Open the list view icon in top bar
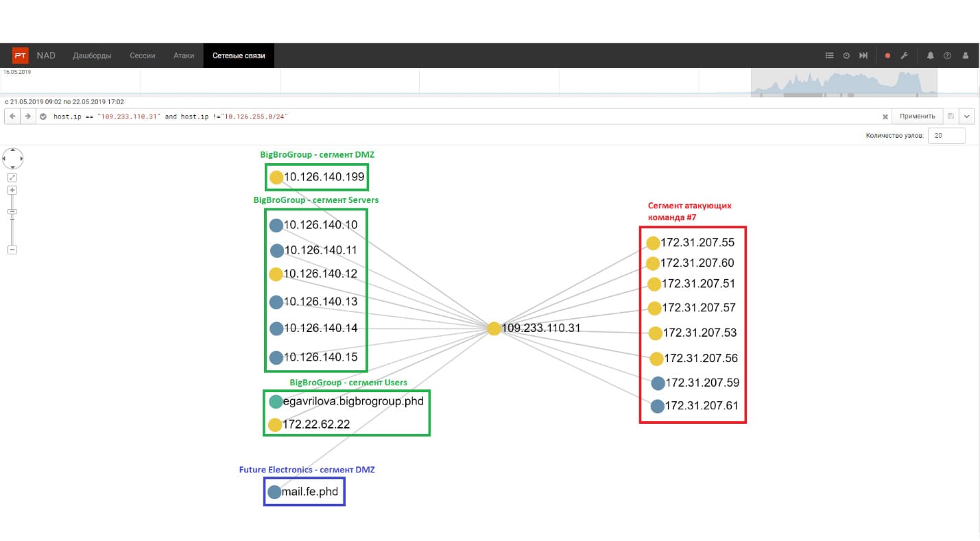The image size is (980, 541). 829,56
